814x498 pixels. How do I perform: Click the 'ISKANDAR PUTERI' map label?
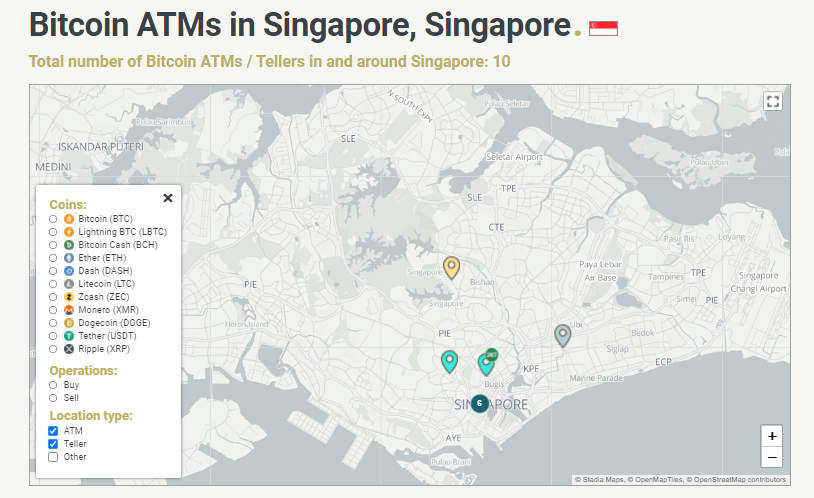[x=101, y=147]
